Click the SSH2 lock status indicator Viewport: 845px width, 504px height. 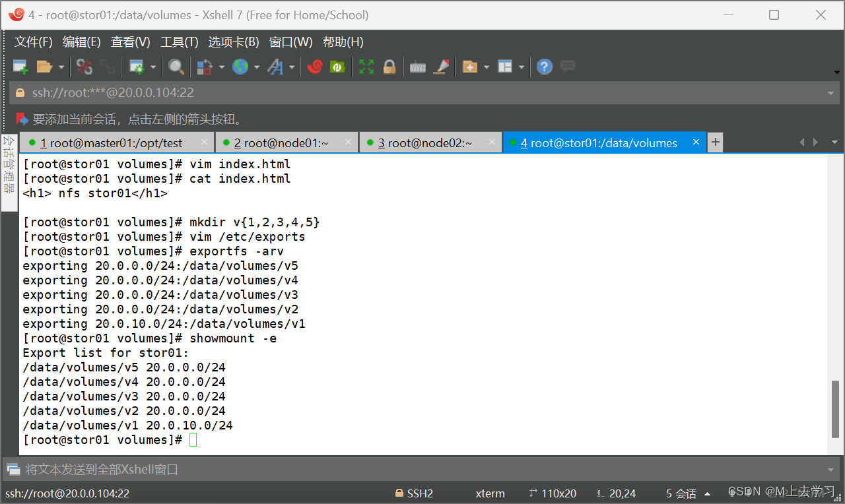(x=414, y=493)
